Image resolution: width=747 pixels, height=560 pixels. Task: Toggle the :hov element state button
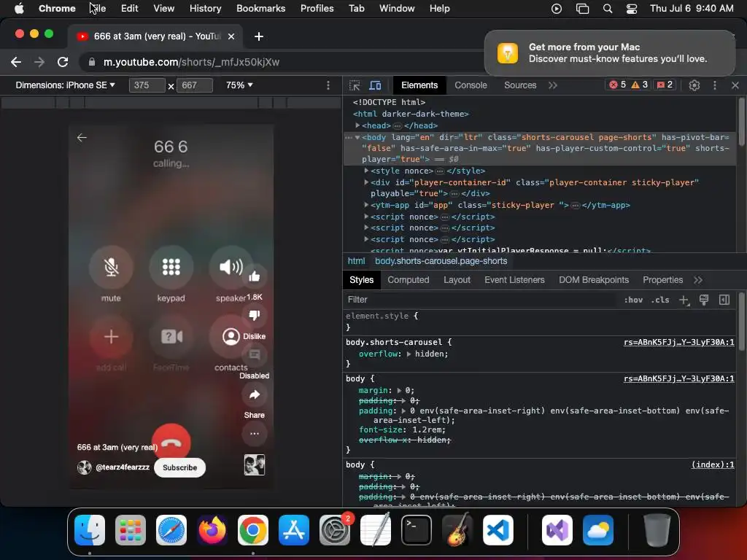(633, 300)
